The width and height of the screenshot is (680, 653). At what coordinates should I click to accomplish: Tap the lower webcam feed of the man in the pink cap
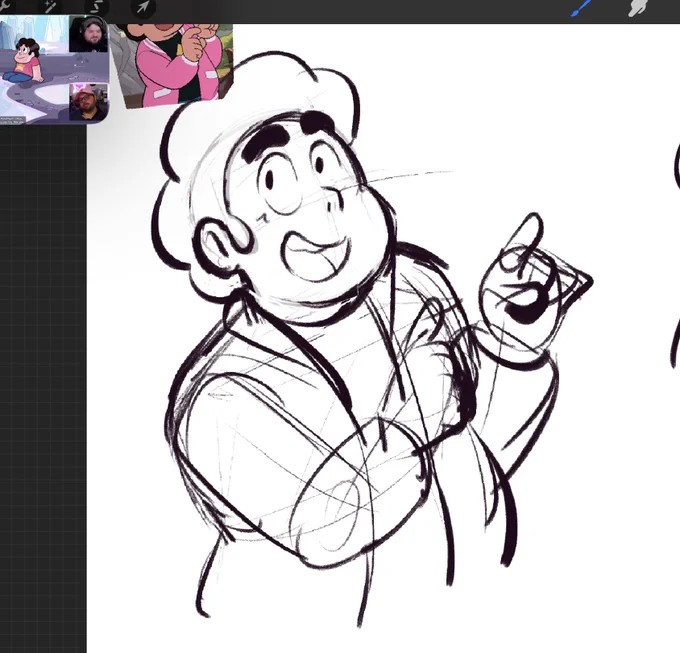[88, 102]
